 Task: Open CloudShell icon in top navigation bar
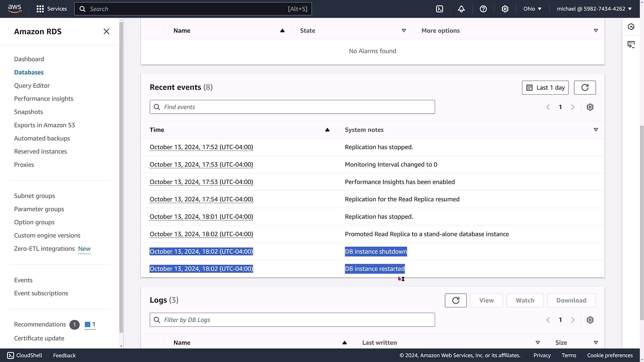pyautogui.click(x=439, y=9)
